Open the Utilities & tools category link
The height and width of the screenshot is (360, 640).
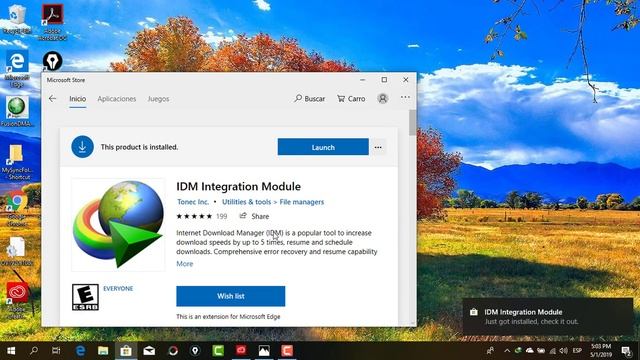[247, 202]
